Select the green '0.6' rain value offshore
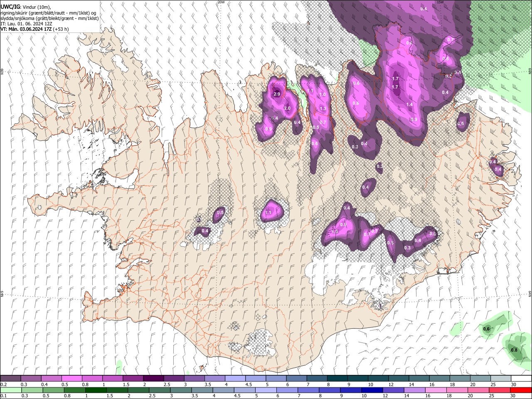The height and width of the screenshot is (399, 532). point(486,329)
